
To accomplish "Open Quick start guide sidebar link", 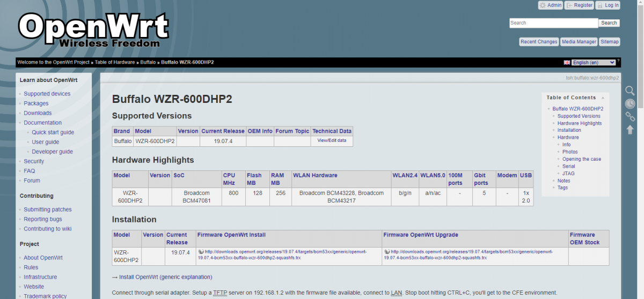I will 53,132.
